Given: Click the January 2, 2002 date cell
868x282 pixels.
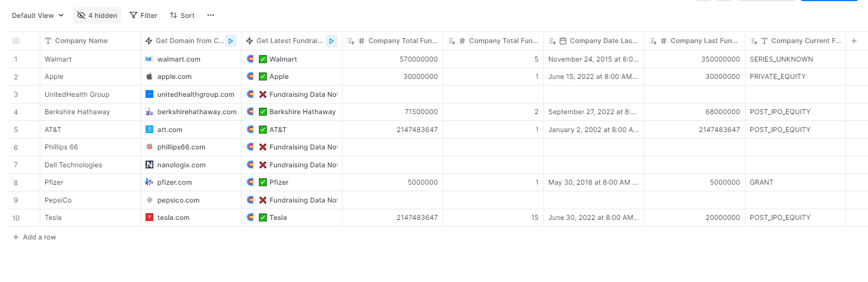Looking at the screenshot, I should point(594,129).
